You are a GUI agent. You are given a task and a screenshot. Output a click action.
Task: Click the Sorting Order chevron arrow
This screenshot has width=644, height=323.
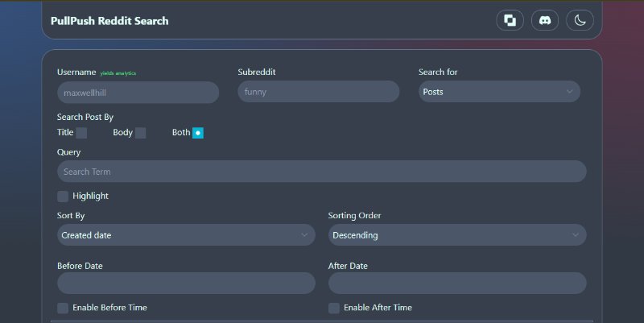(575, 235)
